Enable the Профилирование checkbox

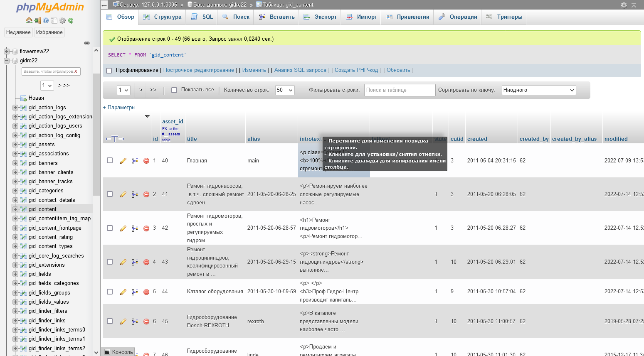(x=109, y=71)
